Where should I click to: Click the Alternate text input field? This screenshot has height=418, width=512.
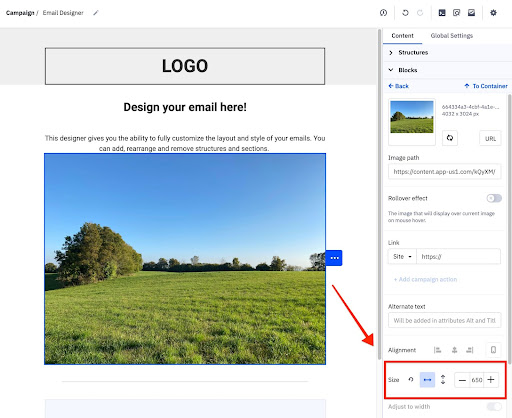[444, 321]
